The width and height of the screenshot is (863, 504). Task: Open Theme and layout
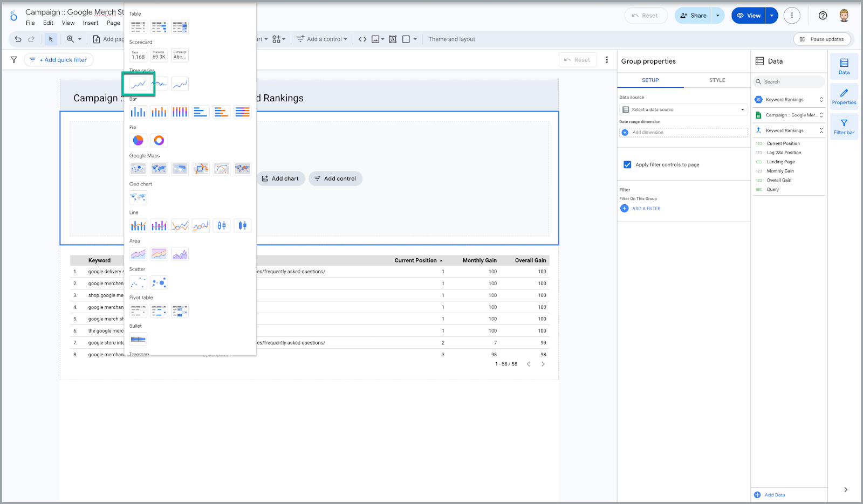click(452, 39)
